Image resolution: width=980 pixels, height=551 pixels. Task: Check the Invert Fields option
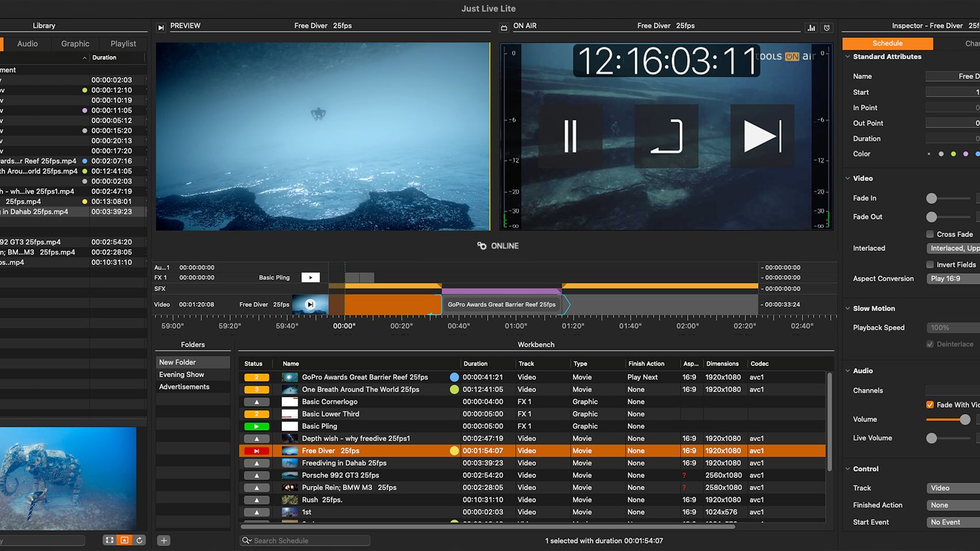tap(930, 264)
